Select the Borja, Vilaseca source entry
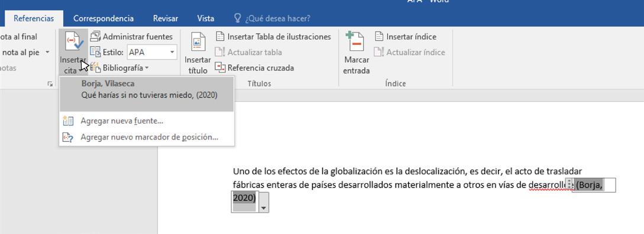The width and height of the screenshot is (644, 234). point(147,95)
